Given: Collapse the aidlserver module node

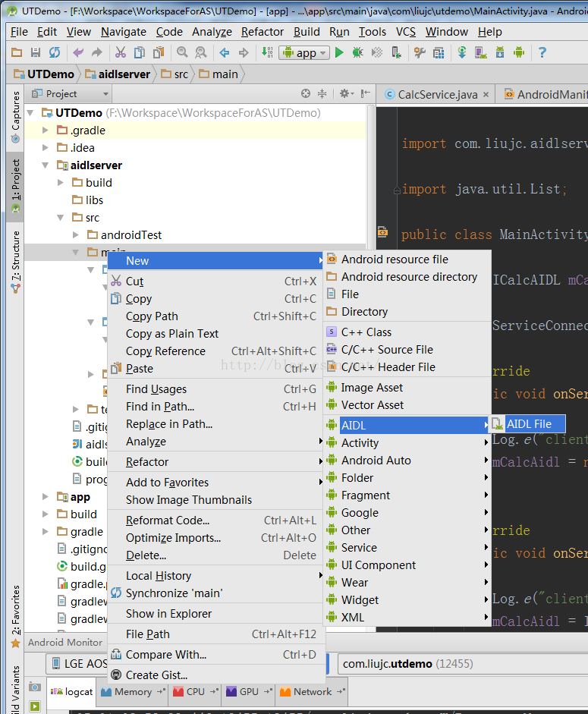Looking at the screenshot, I should click(x=46, y=165).
